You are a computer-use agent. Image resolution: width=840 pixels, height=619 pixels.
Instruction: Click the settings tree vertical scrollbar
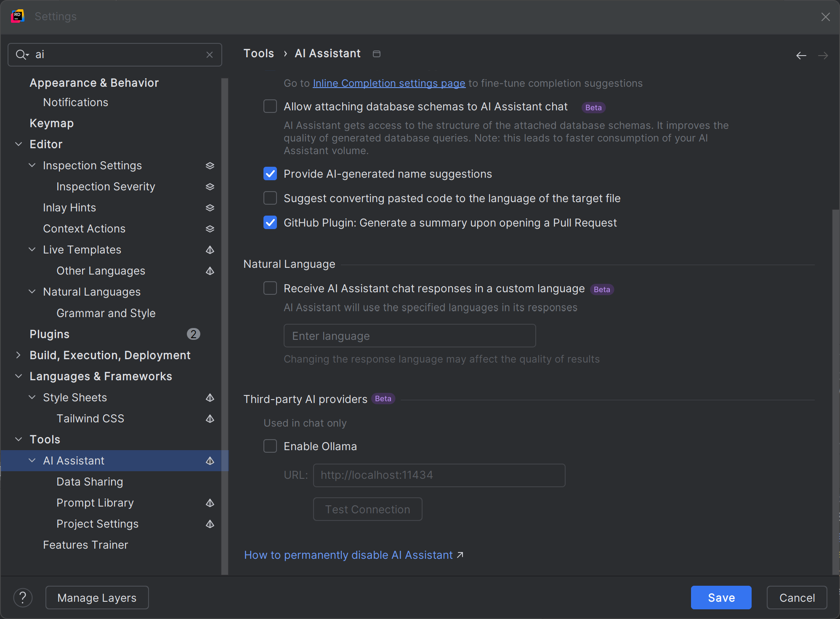[225, 326]
